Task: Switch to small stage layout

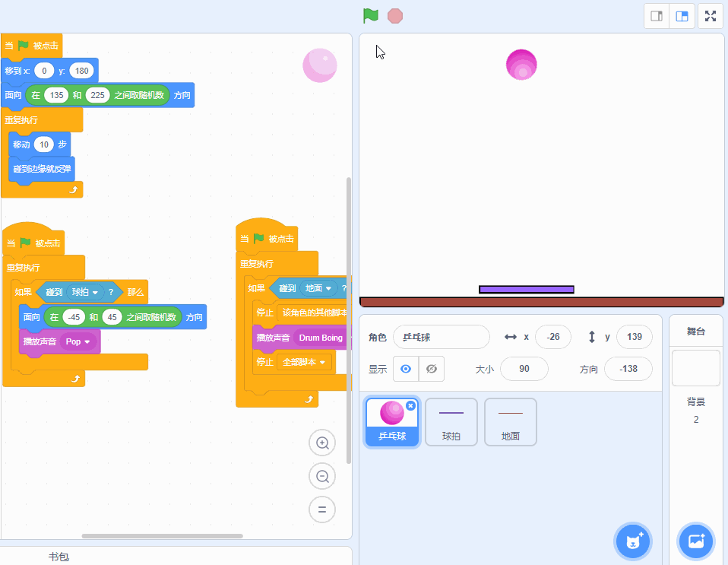Action: (657, 16)
